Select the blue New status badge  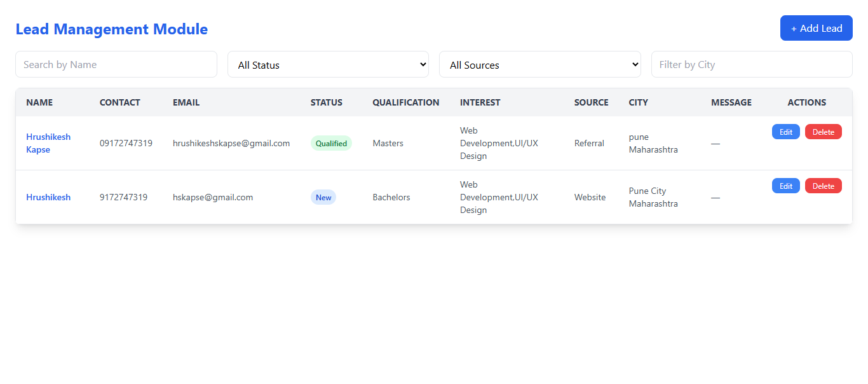point(323,197)
